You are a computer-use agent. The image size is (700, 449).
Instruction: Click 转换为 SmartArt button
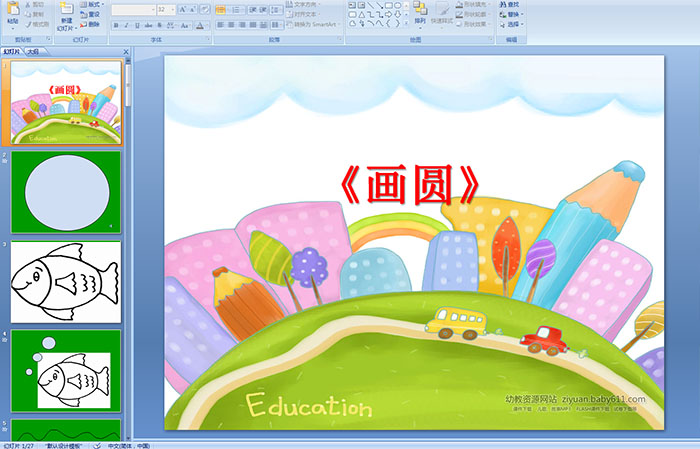pos(313,24)
